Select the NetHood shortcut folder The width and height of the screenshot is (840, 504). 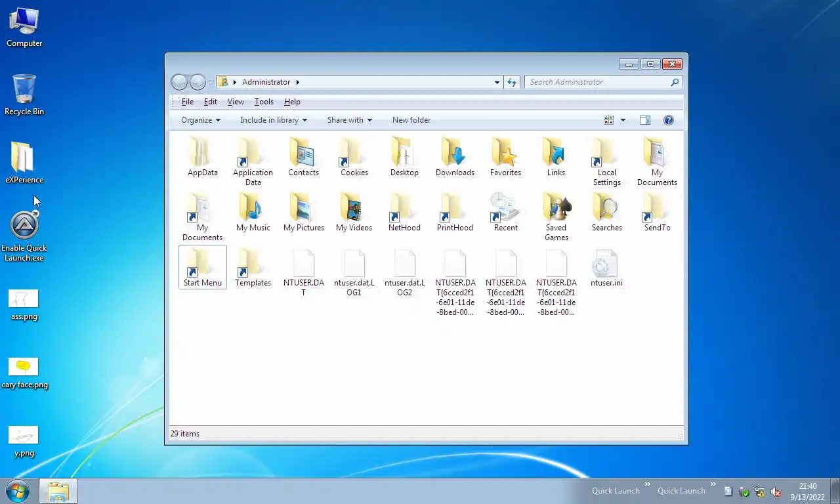[x=404, y=211]
